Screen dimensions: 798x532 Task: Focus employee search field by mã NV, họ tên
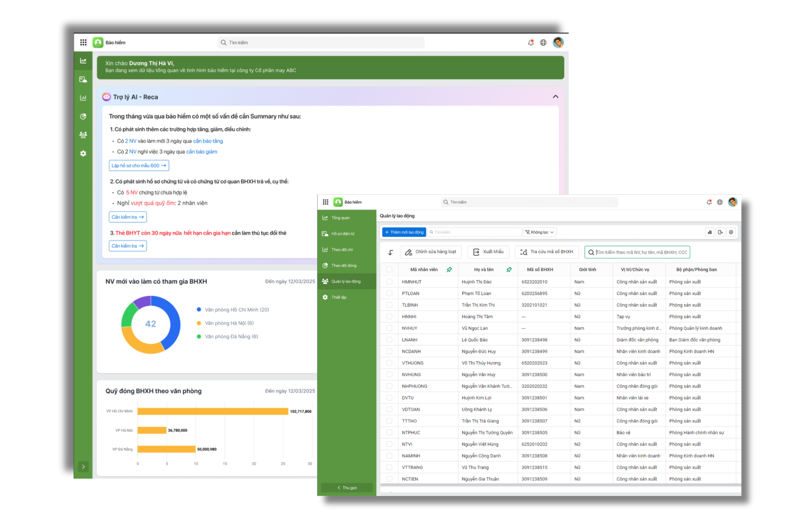click(x=637, y=252)
